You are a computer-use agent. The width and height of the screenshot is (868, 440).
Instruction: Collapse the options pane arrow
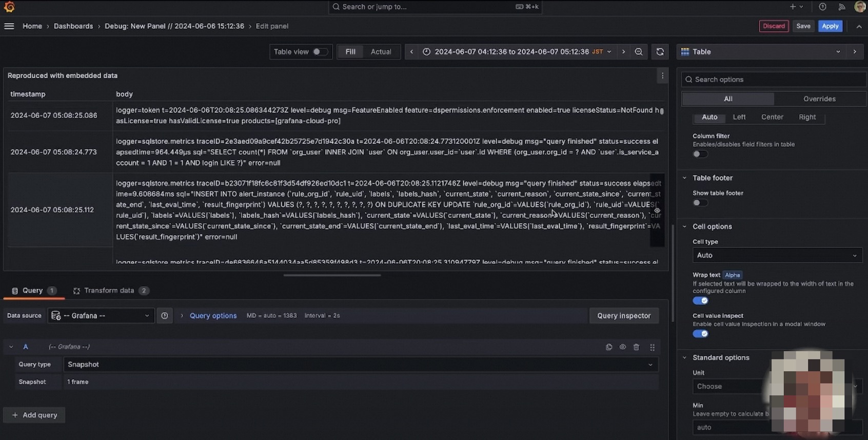855,52
